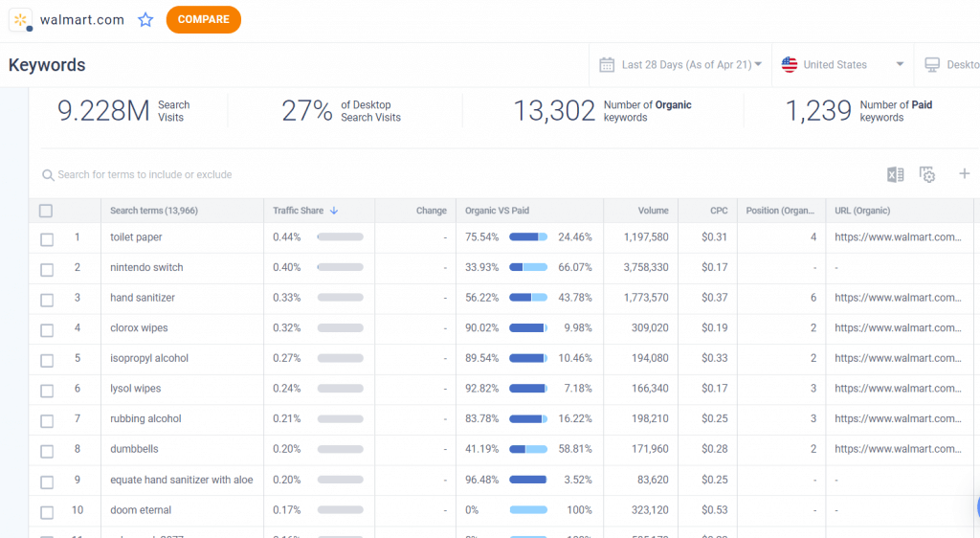Click URL (Organic) column header
Image resolution: width=980 pixels, height=538 pixels.
862,211
